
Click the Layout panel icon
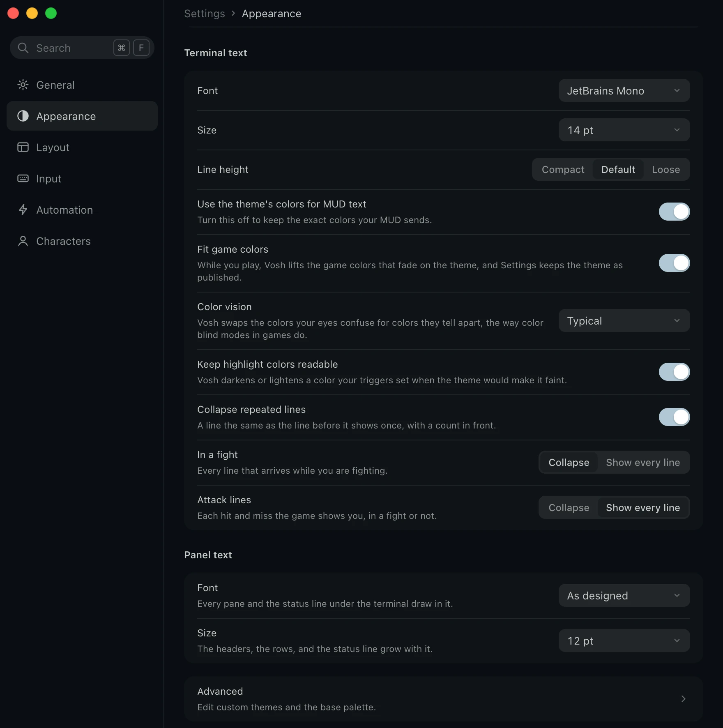(x=23, y=147)
